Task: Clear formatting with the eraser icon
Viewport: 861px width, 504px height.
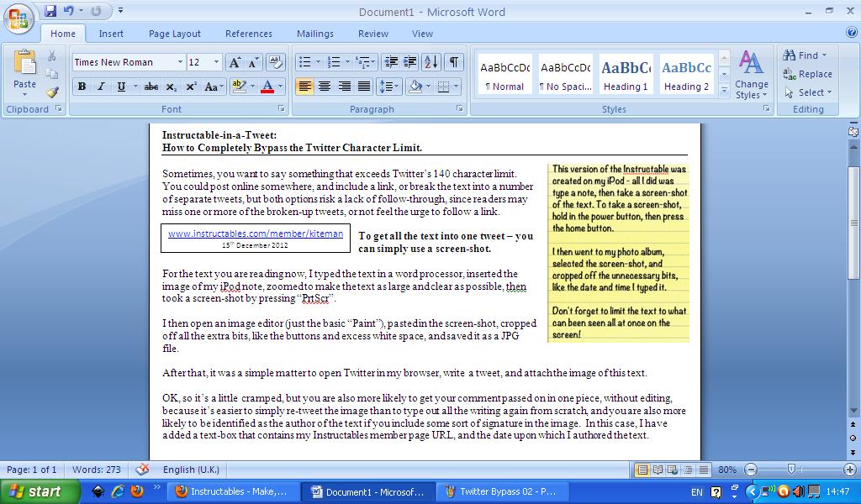Action: point(276,62)
